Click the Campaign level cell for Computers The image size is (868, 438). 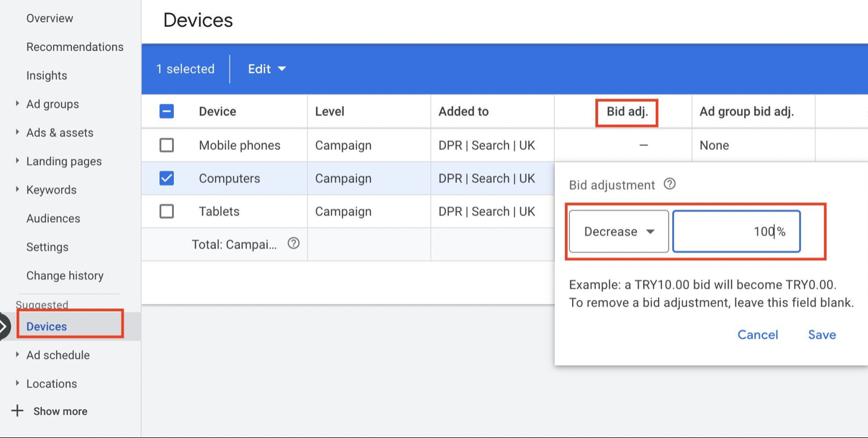[343, 179]
